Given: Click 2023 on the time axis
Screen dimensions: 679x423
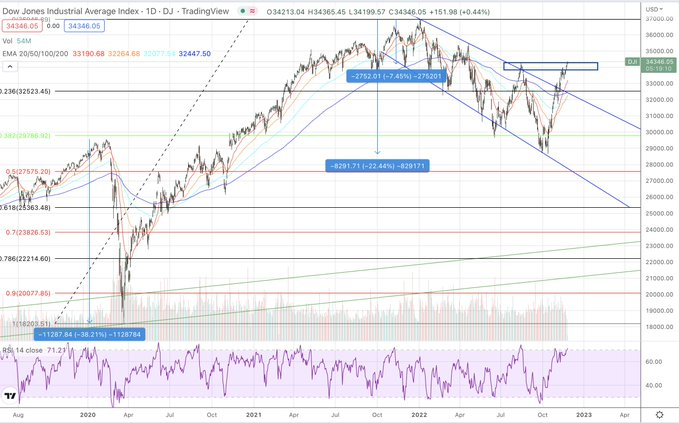Looking at the screenshot, I should (584, 415).
